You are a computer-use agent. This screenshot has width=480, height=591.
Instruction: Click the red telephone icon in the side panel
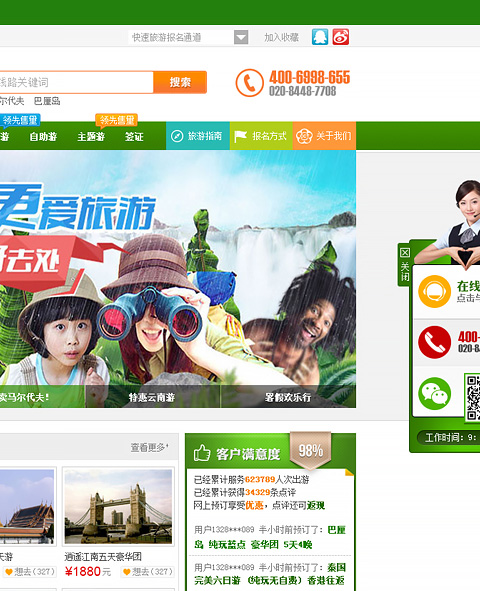[x=434, y=342]
